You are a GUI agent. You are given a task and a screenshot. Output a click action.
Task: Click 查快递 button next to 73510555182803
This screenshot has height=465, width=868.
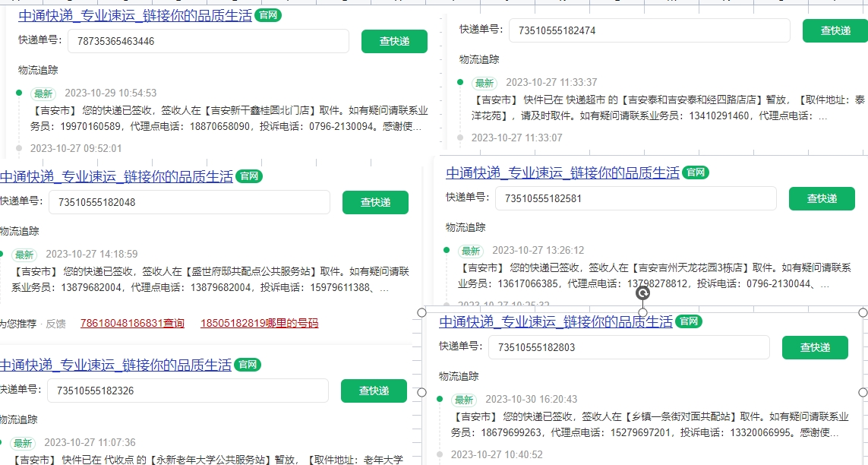coord(815,347)
